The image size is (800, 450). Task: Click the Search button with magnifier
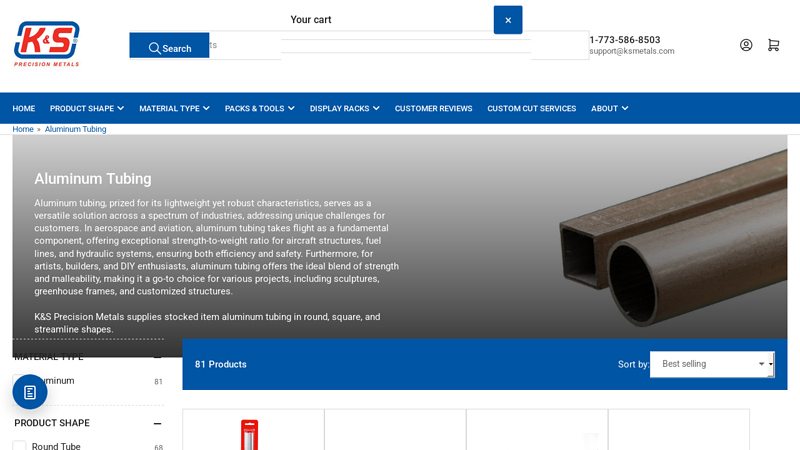pos(169,47)
